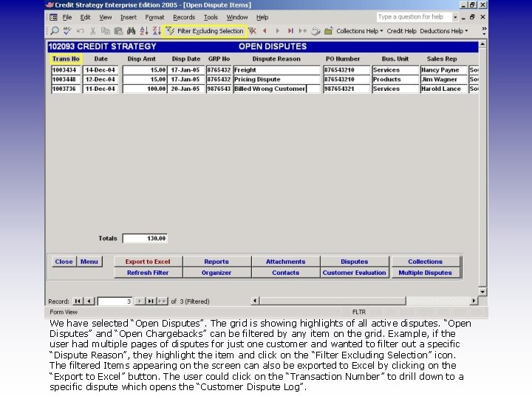Click the yellow folder toolbar icon

pos(328,31)
